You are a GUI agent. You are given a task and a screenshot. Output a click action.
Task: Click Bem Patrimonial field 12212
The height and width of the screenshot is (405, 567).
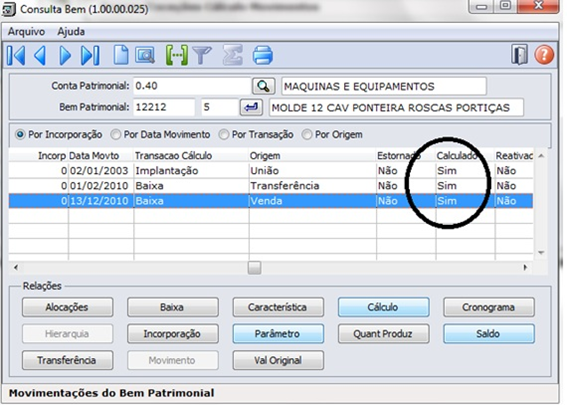(164, 107)
